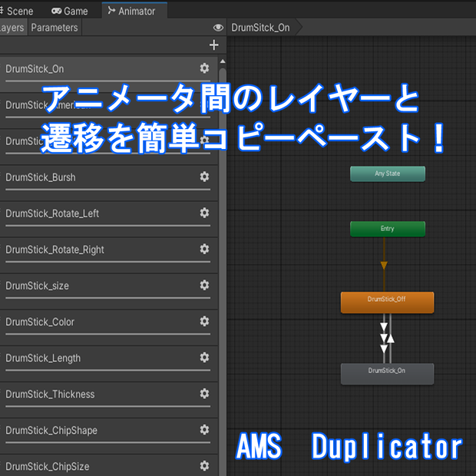Viewport: 476px width, 476px height.
Task: Select the DrumStick_Rotate_Right layer
Action: [109, 255]
